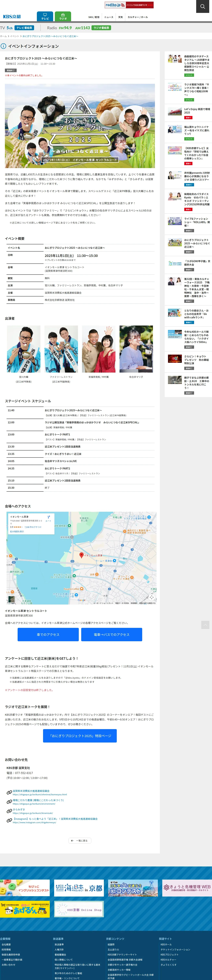The height and width of the screenshot is (980, 212).
Task: Click the KBS京都 logo
Action: pos(12,17)
